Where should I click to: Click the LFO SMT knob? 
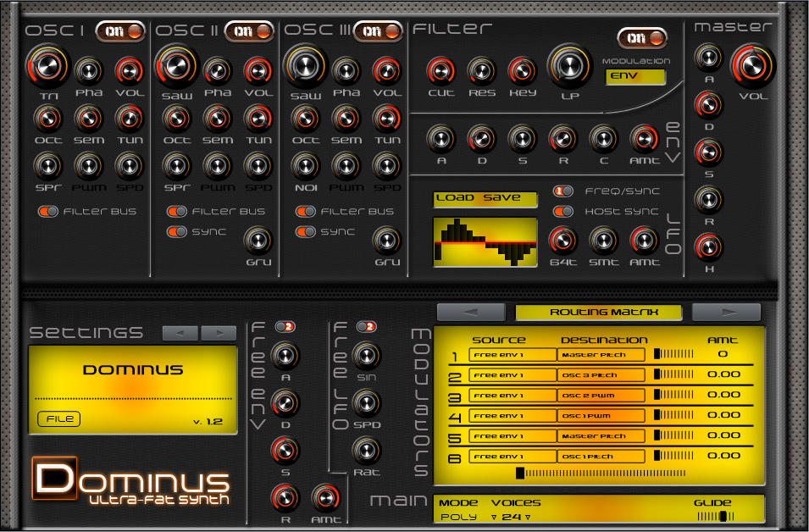point(603,240)
